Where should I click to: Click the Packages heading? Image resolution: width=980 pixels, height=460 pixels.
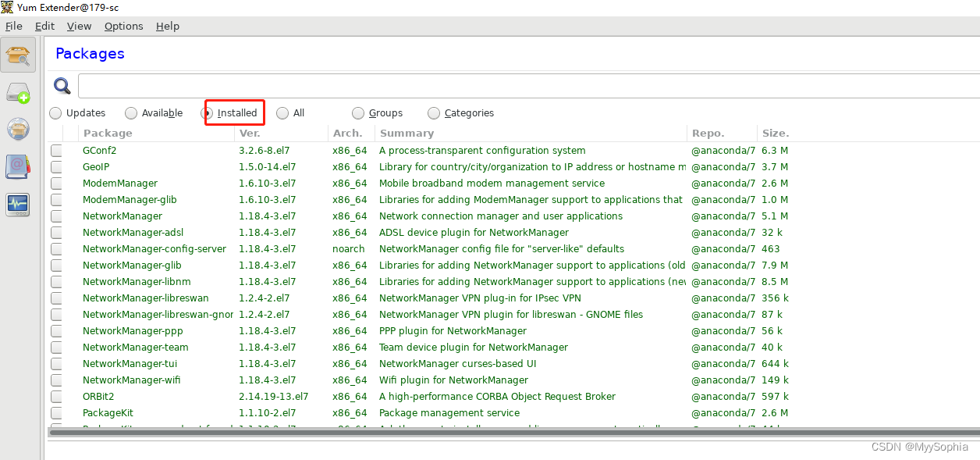90,54
